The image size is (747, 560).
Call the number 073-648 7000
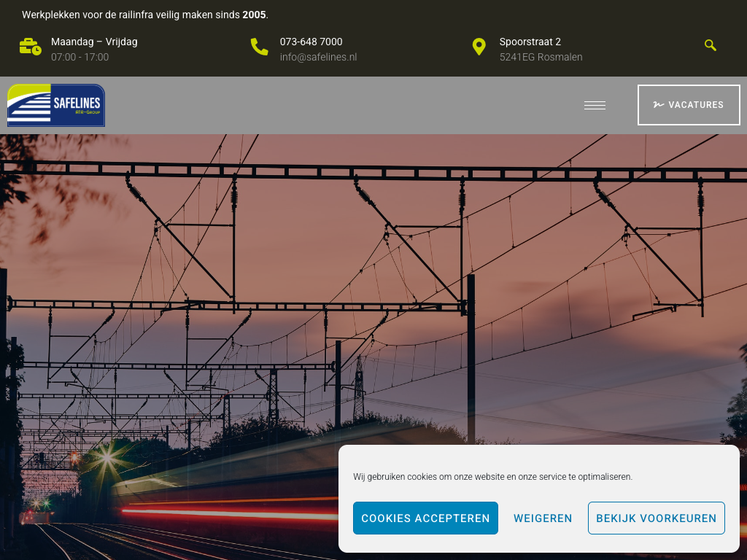coord(311,42)
